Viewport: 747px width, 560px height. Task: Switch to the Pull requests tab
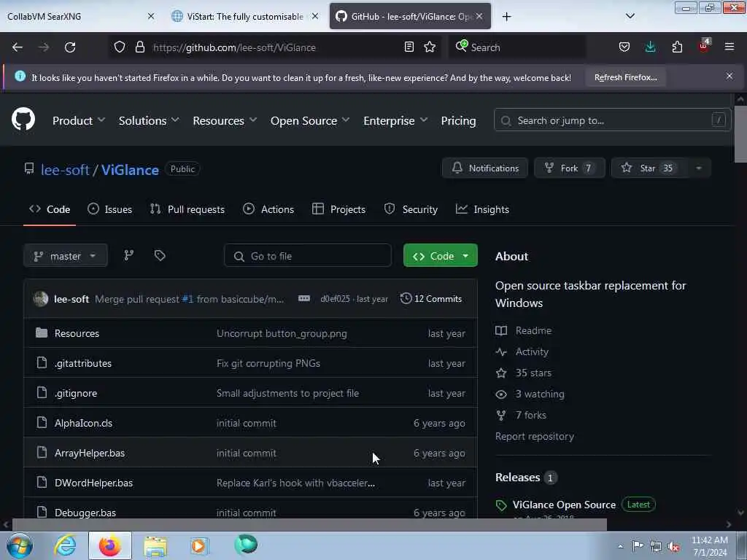(187, 209)
